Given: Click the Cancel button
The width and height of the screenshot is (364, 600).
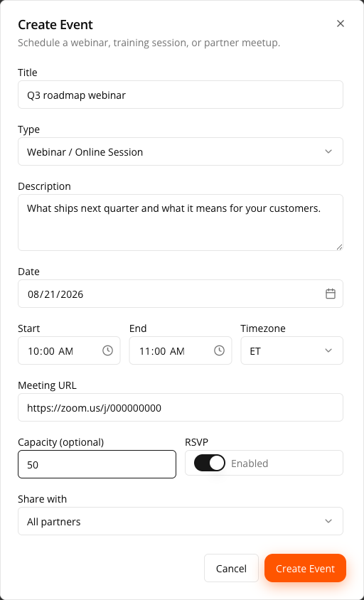Looking at the screenshot, I should coord(231,568).
